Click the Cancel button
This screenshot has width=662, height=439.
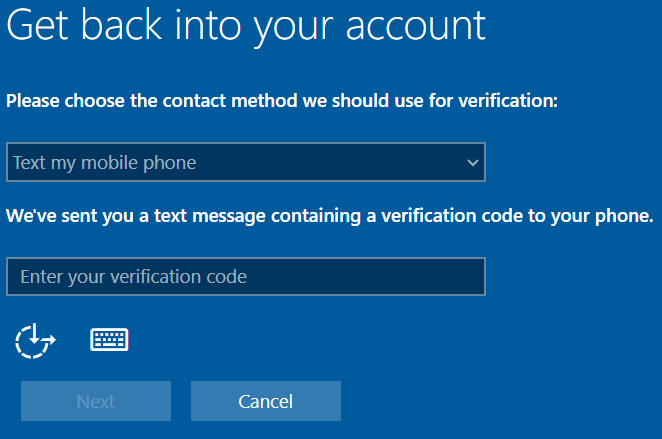[266, 401]
